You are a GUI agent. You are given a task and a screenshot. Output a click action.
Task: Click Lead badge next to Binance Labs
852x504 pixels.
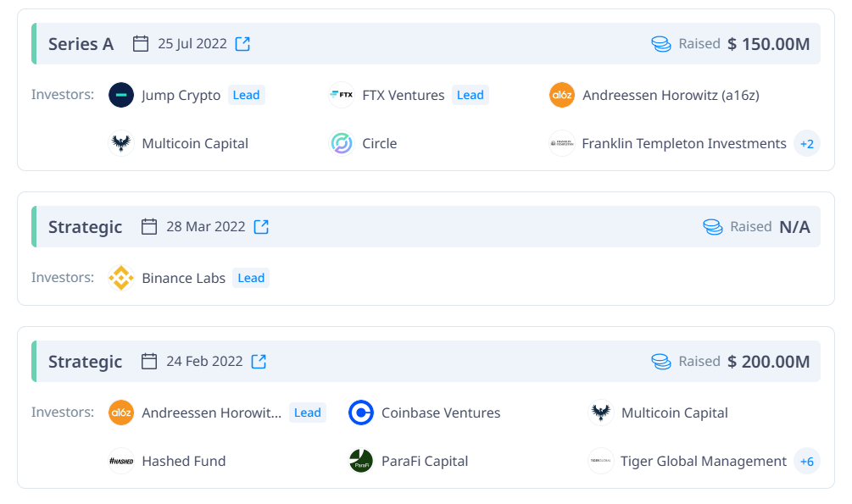click(251, 278)
